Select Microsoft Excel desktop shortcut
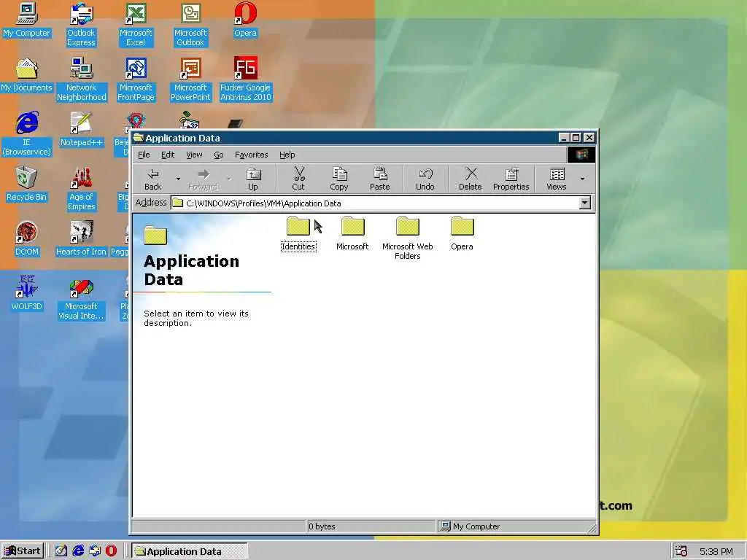This screenshot has width=747, height=560. (x=136, y=25)
